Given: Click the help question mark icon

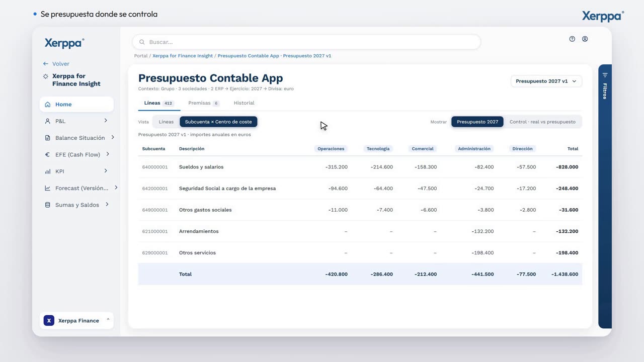Looking at the screenshot, I should coord(572,39).
